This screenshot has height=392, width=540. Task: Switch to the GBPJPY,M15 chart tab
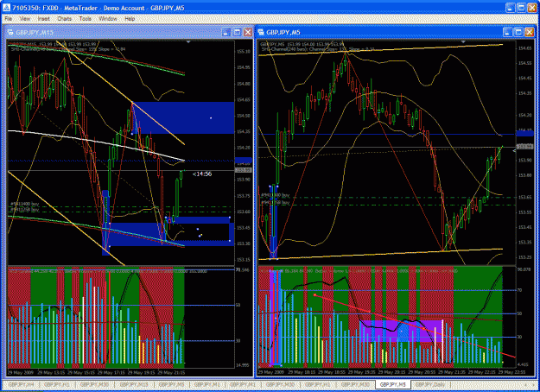click(x=134, y=384)
